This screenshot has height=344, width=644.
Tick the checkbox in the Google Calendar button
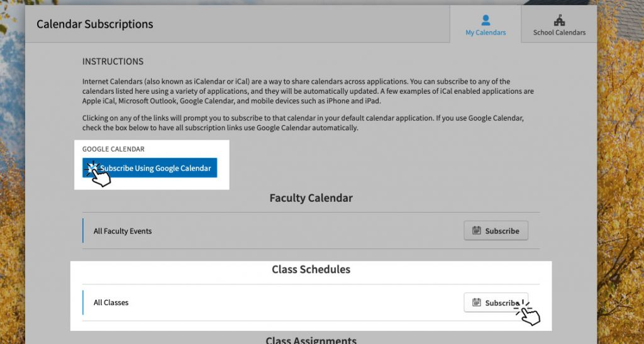92,169
